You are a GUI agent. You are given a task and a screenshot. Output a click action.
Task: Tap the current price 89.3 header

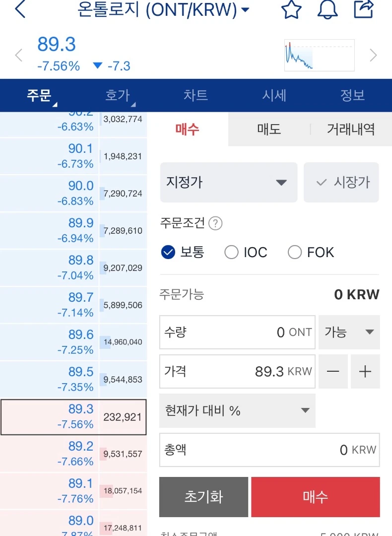point(57,45)
